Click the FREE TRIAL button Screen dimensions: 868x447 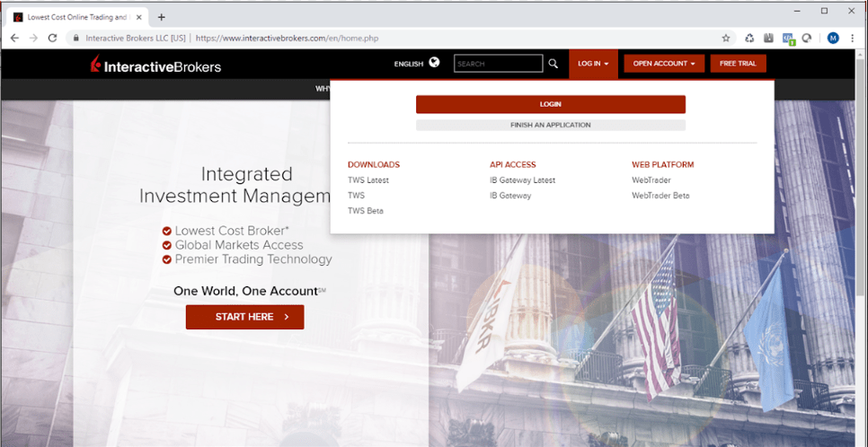tap(738, 64)
